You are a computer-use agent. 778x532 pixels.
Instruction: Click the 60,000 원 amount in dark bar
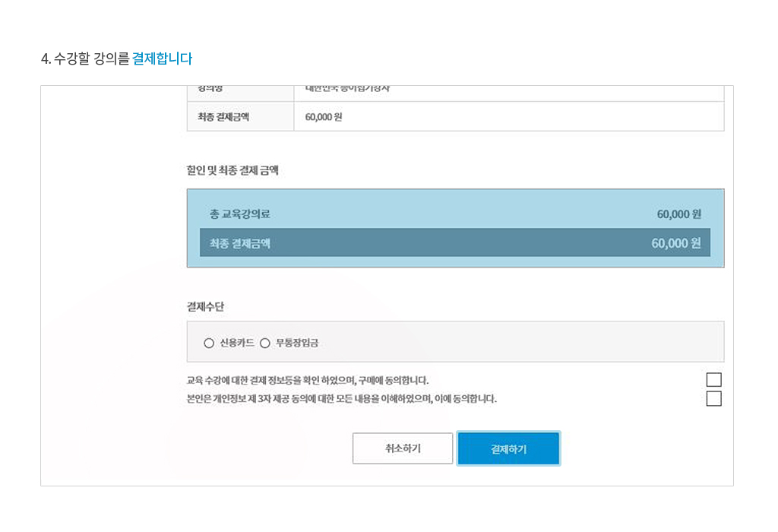click(675, 243)
